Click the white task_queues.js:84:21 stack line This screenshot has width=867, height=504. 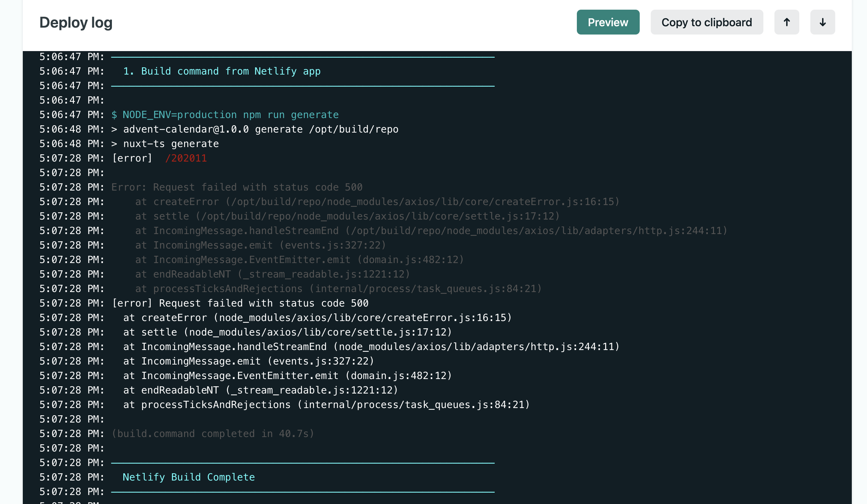point(326,405)
